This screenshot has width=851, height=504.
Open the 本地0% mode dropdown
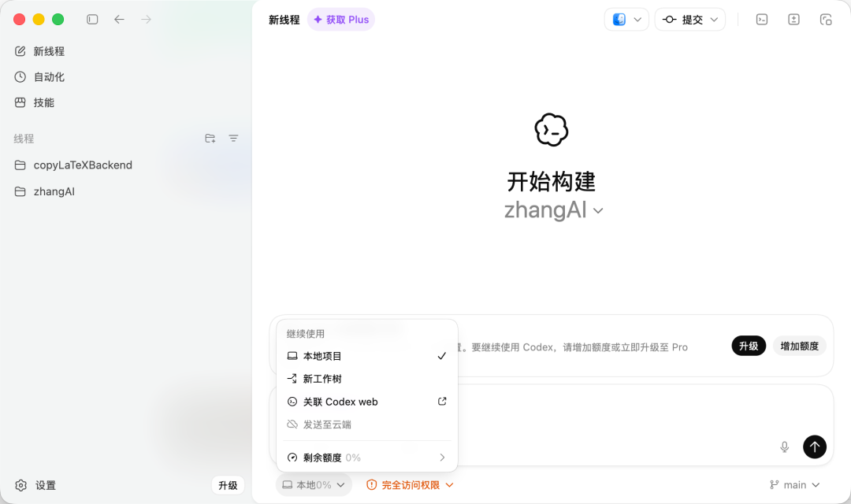tap(314, 485)
